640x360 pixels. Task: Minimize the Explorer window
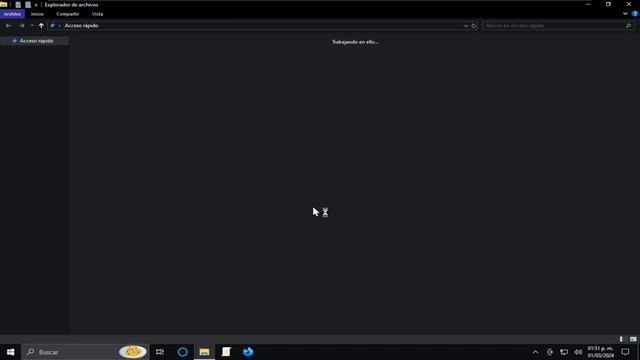588,4
